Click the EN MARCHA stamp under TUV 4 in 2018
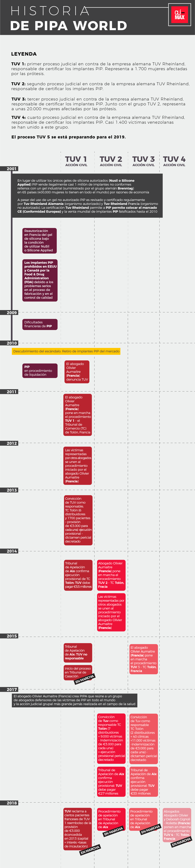 pos(181,842)
